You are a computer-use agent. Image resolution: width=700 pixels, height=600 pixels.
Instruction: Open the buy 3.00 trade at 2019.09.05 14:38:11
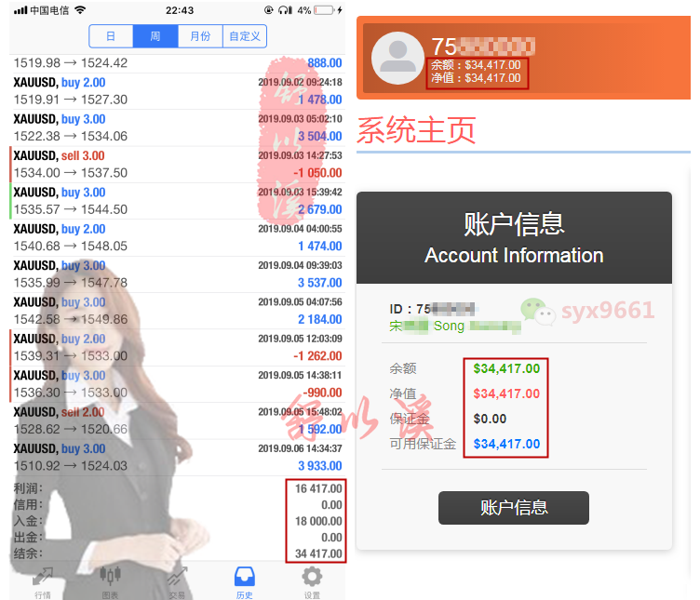pyautogui.click(x=177, y=383)
